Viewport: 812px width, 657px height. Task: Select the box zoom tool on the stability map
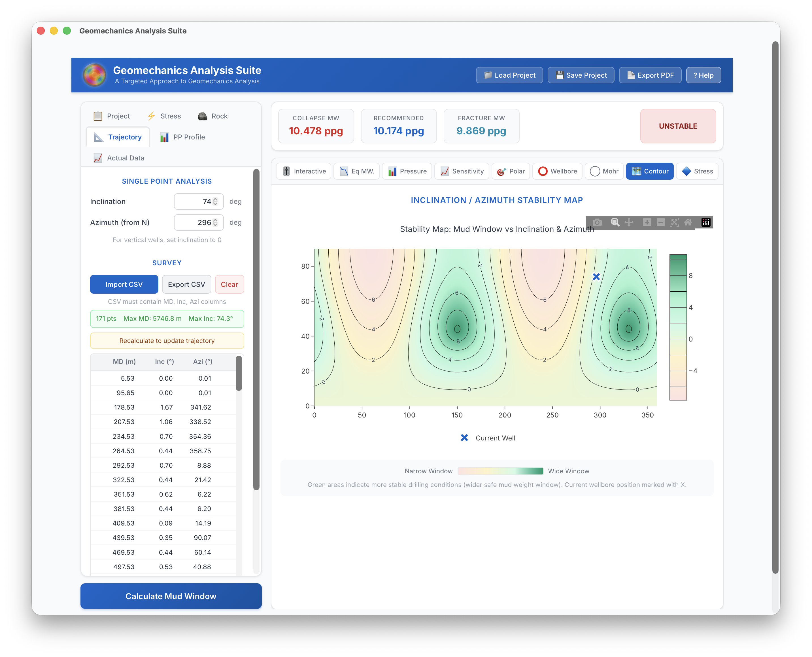(615, 222)
